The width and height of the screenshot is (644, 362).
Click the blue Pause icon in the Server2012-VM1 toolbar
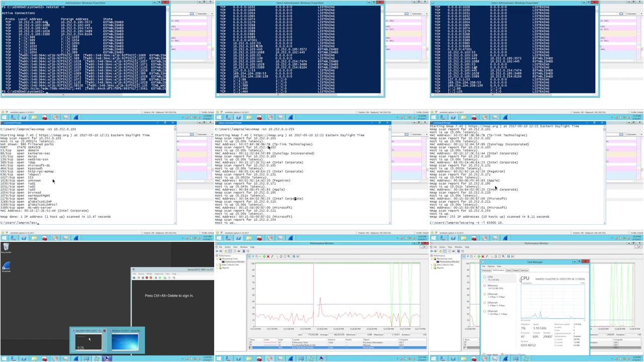156,278
